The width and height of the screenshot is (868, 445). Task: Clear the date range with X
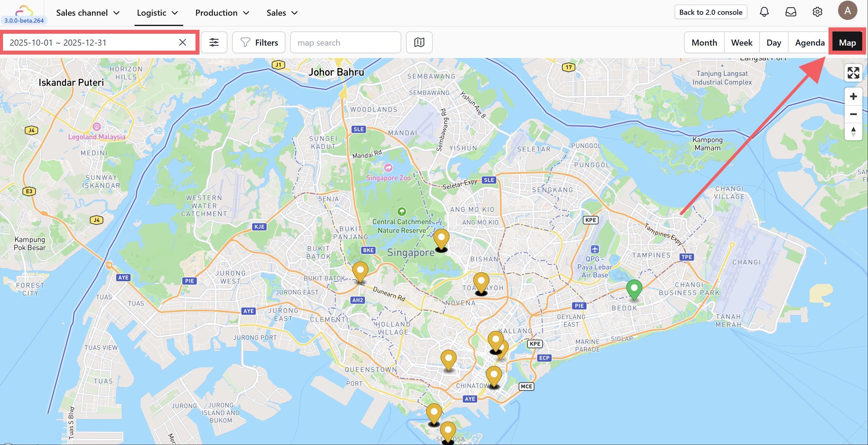point(182,42)
